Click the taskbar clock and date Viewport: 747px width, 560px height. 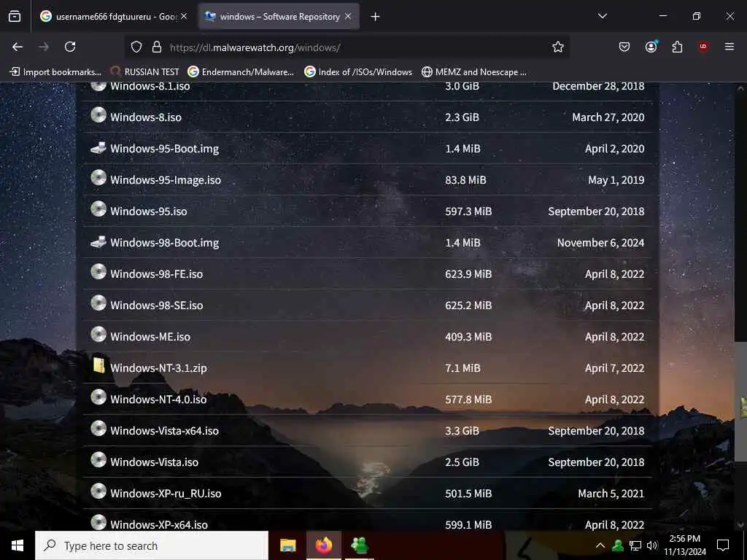click(x=685, y=545)
